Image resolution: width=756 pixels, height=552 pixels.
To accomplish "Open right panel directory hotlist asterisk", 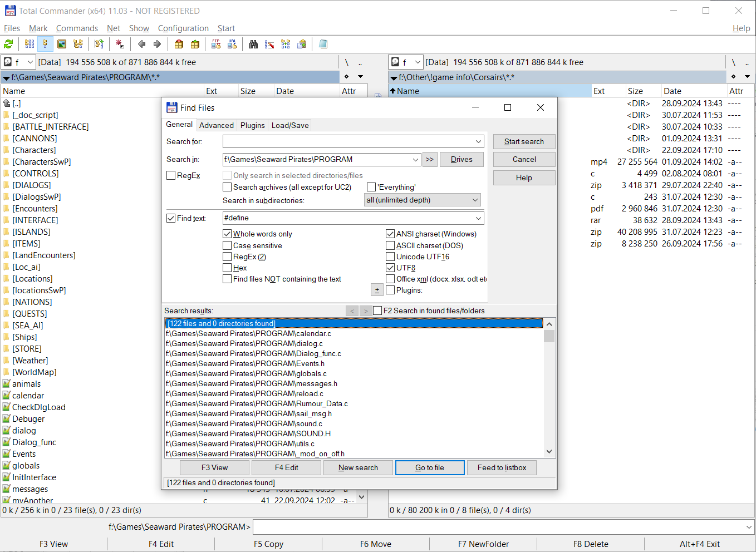I will [733, 77].
